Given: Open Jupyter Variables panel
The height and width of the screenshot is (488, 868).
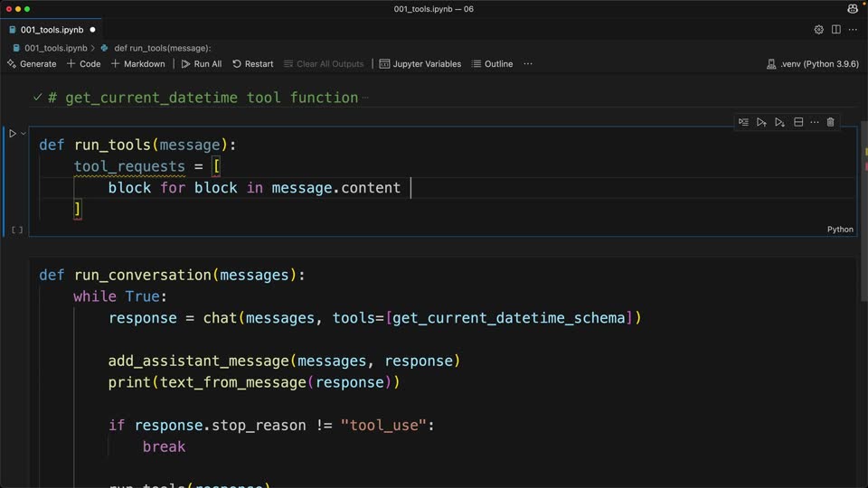Looking at the screenshot, I should point(420,64).
